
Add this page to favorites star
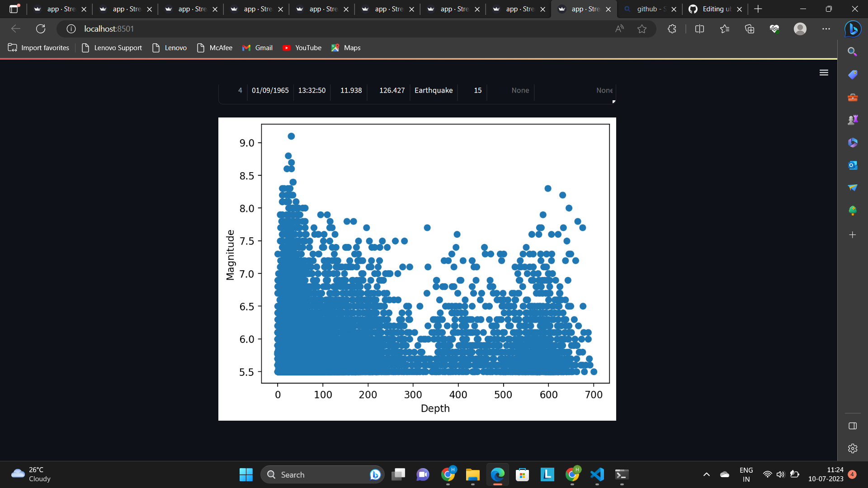[642, 29]
